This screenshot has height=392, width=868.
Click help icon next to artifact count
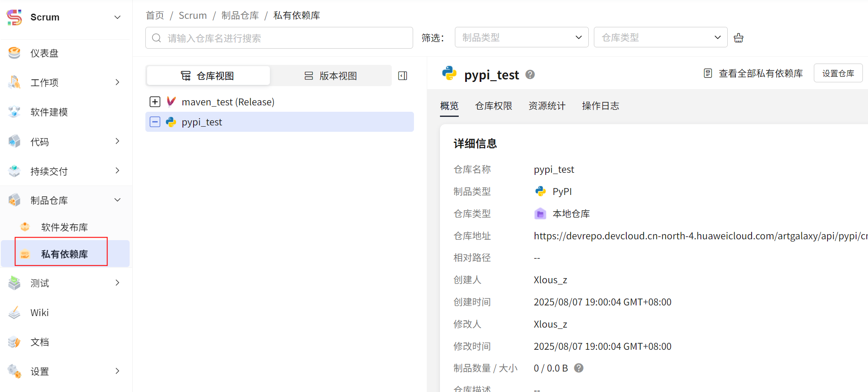(579, 368)
